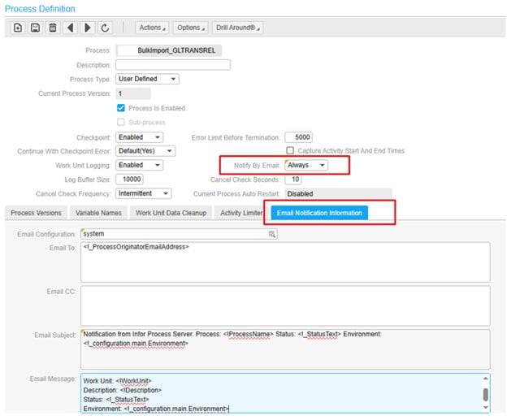Enable Capture Activity Start And End Times

[x=291, y=150]
